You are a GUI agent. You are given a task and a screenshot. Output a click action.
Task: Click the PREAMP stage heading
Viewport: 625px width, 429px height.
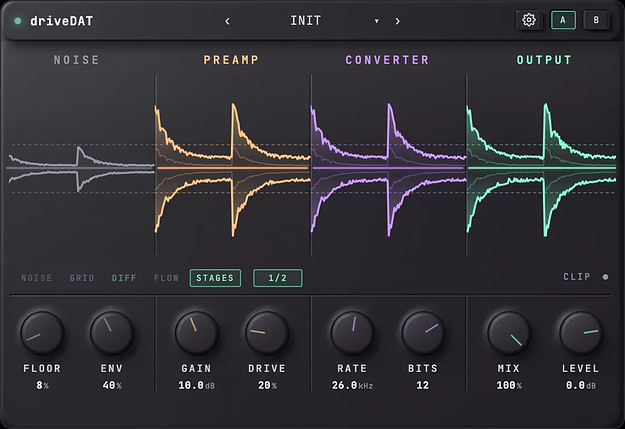tap(231, 60)
